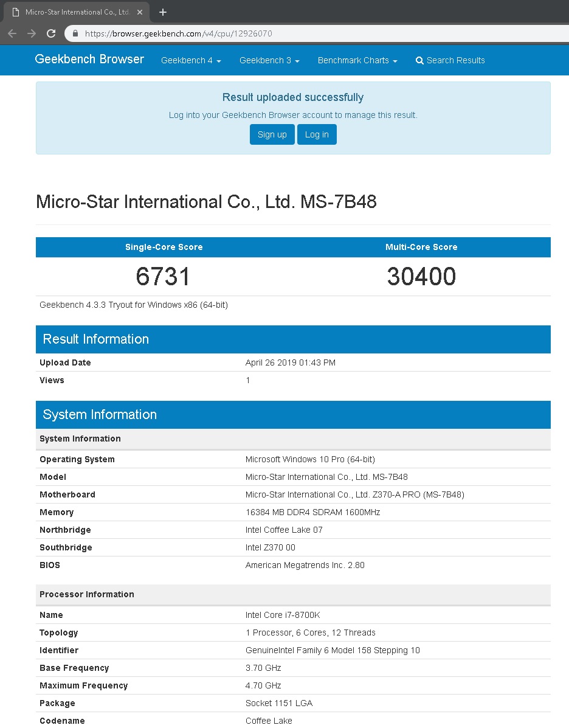Viewport: 569px width, 728px height.
Task: Click the Multi-Core Score header
Action: 421,247
